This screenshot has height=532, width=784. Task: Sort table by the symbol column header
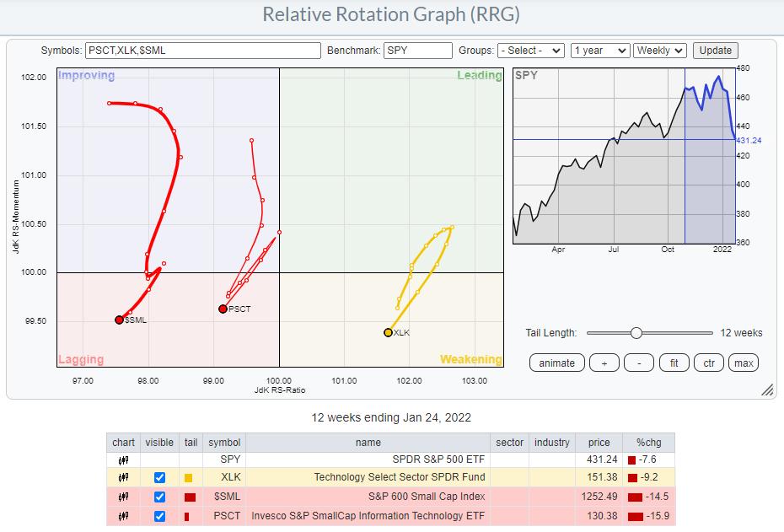[223, 442]
